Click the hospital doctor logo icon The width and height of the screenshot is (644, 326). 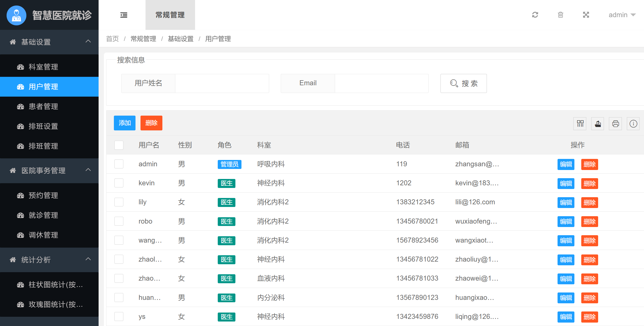[16, 15]
